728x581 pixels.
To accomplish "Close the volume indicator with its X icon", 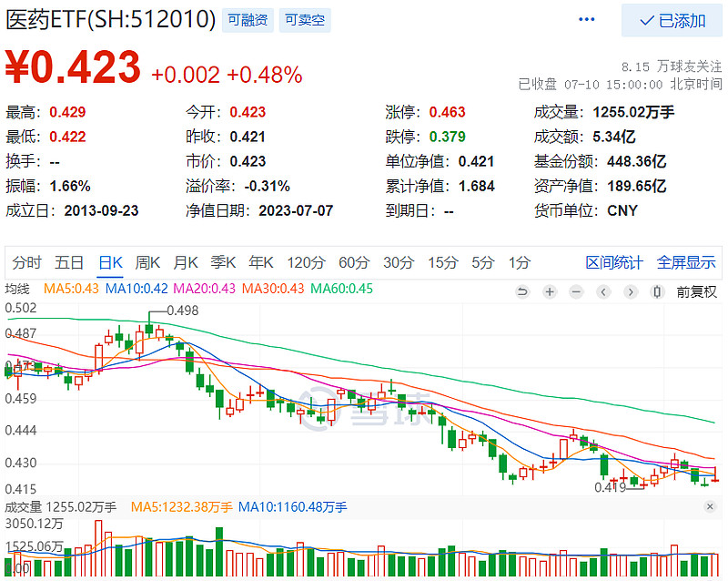I will pos(710,506).
